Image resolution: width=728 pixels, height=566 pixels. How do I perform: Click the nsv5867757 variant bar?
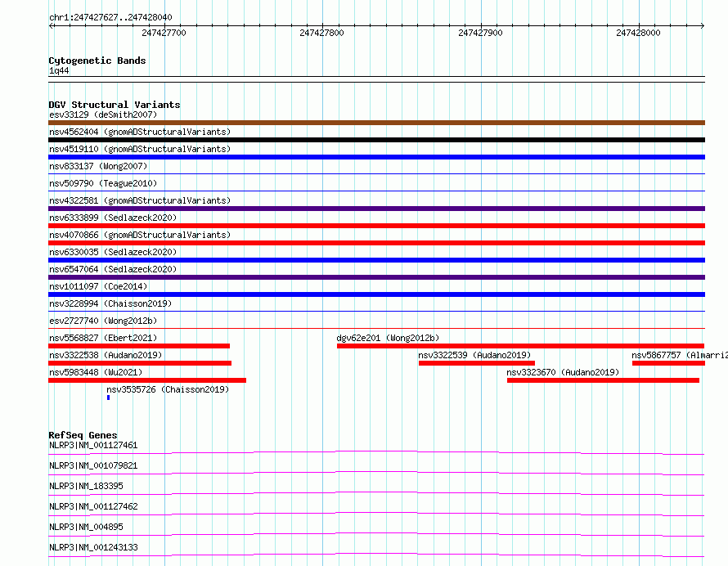(x=668, y=363)
